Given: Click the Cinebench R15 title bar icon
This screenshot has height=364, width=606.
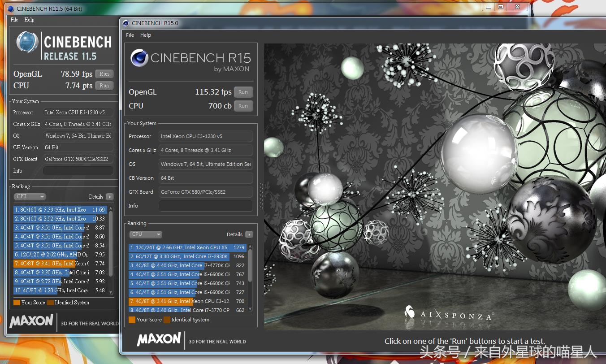Looking at the screenshot, I should coord(126,23).
